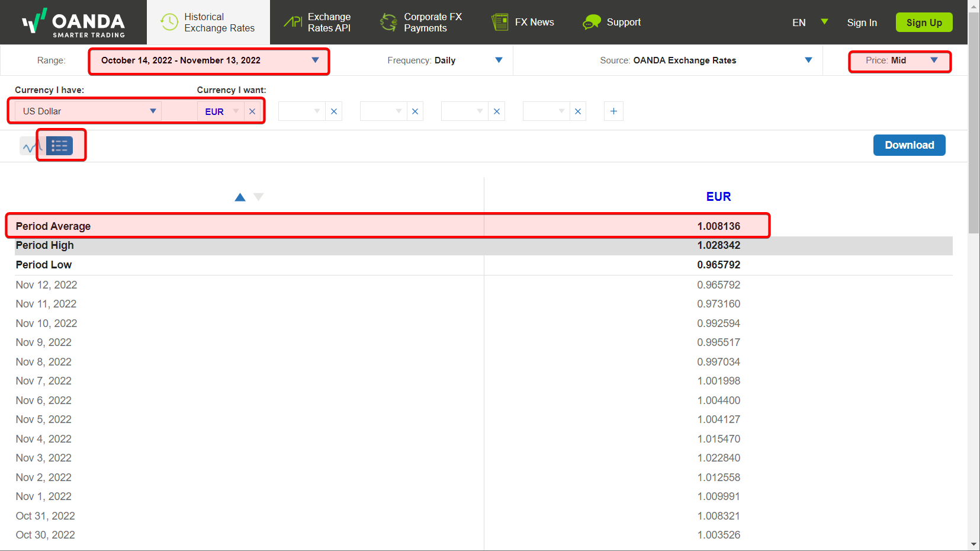This screenshot has width=980, height=551.
Task: Open the Price Mid dropdown
Action: click(899, 60)
